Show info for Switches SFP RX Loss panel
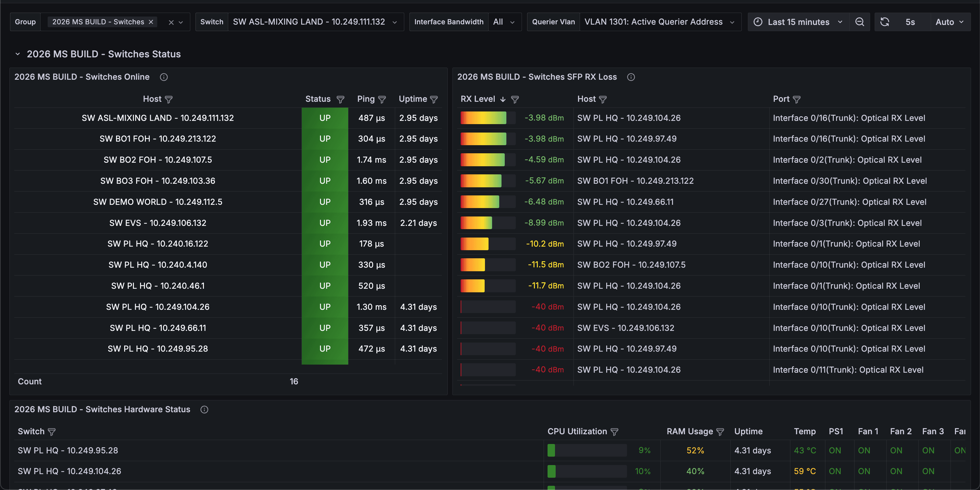980x490 pixels. coord(631,77)
